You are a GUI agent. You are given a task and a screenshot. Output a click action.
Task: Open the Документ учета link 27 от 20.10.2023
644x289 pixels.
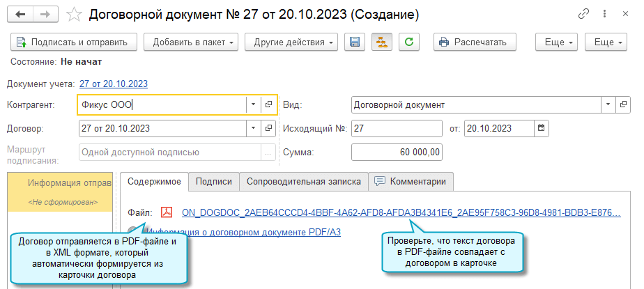(x=114, y=84)
